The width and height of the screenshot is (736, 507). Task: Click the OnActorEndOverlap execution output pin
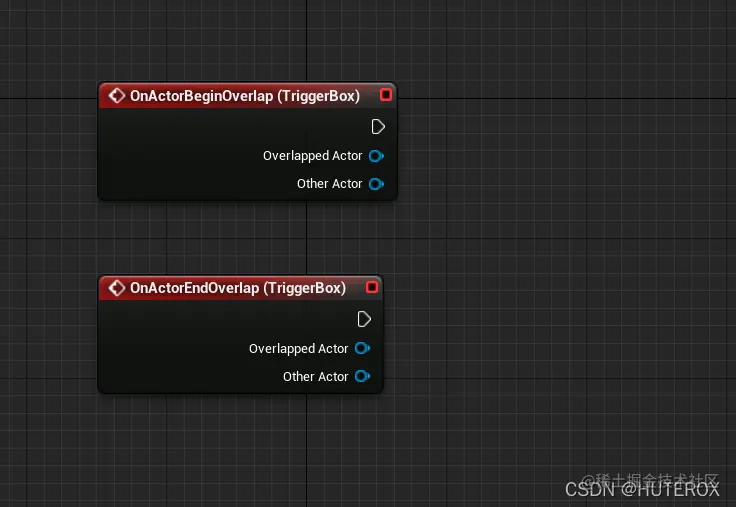click(364, 319)
